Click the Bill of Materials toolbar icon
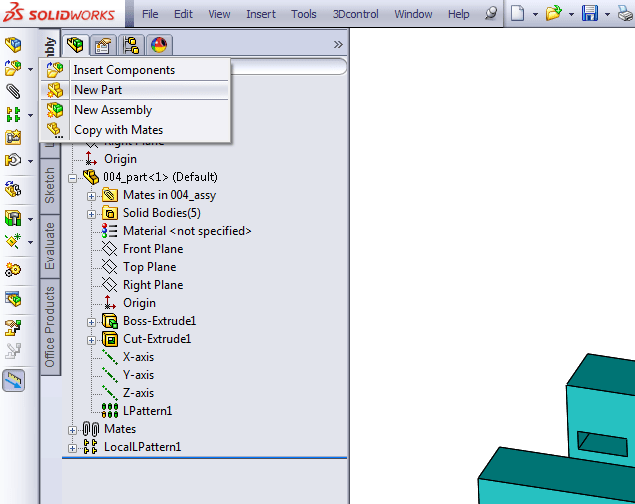Viewport: 635px width, 504px height. 13,299
